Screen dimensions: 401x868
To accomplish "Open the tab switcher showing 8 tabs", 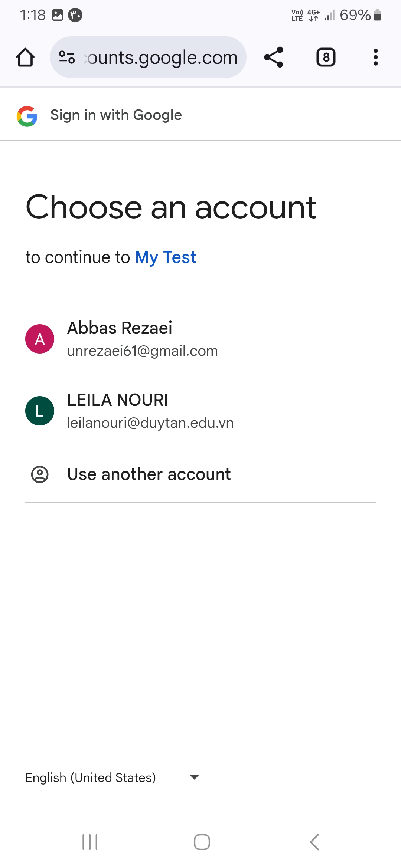I will 326,57.
